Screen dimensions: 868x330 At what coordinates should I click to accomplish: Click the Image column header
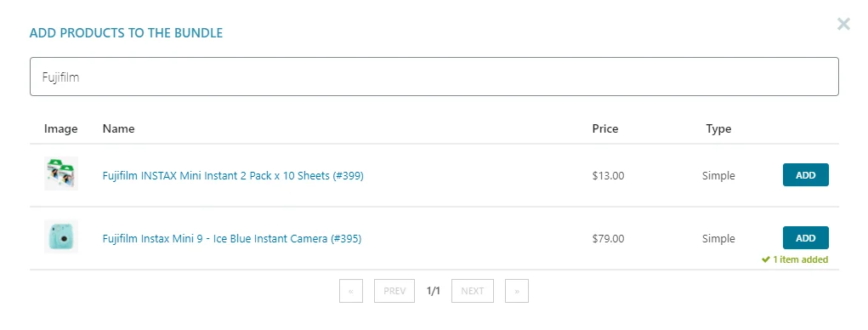coord(61,129)
